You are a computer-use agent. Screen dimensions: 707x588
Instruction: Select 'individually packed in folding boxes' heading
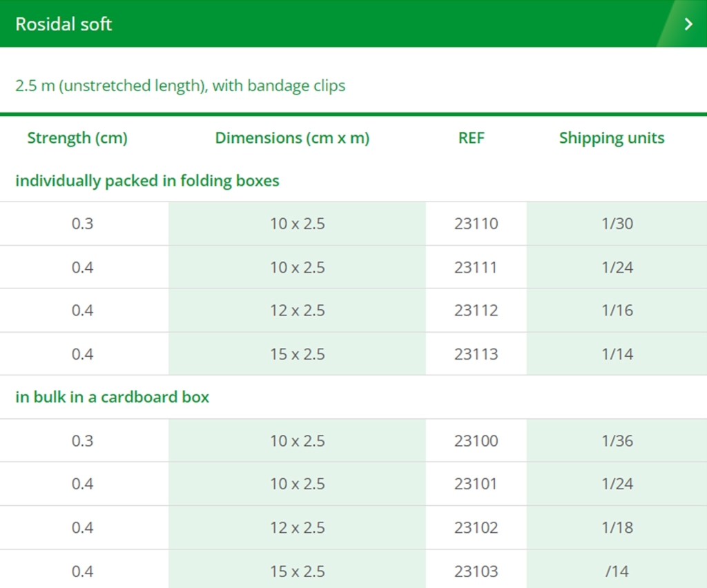click(148, 181)
